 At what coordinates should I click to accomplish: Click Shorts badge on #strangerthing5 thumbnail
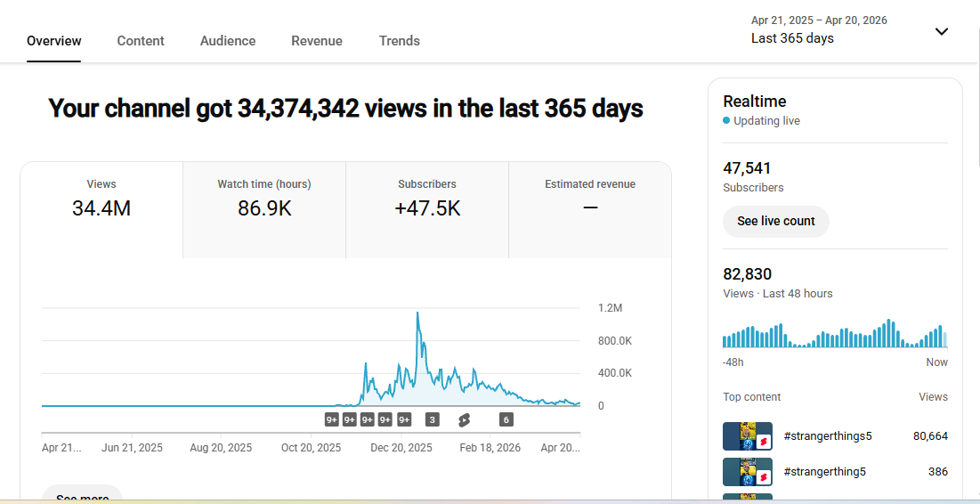(763, 478)
